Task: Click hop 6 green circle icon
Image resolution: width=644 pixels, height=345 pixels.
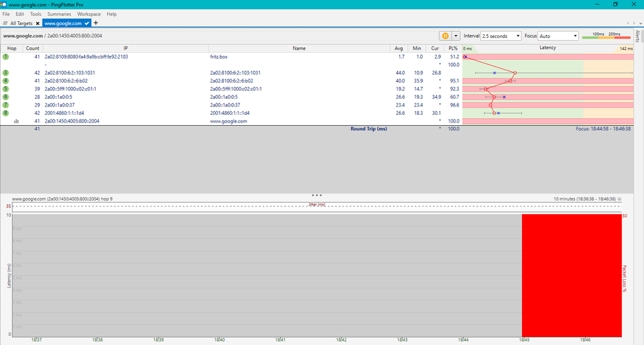Action: click(x=5, y=97)
